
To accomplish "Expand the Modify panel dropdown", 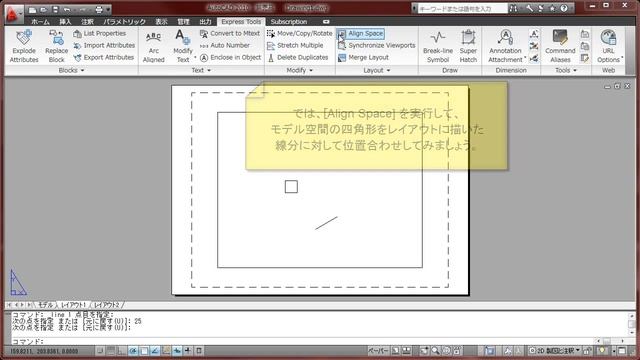I will point(300,70).
